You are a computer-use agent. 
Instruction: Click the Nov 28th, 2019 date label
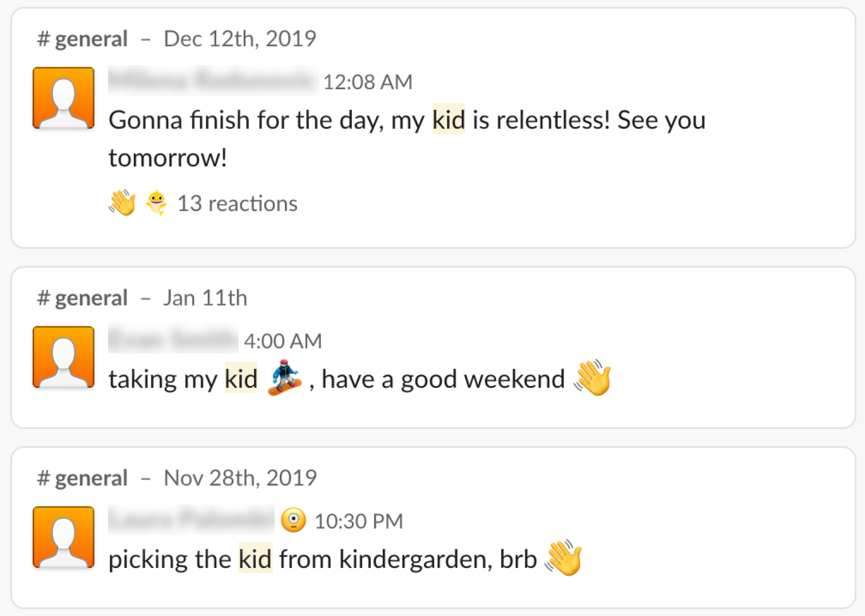(240, 478)
